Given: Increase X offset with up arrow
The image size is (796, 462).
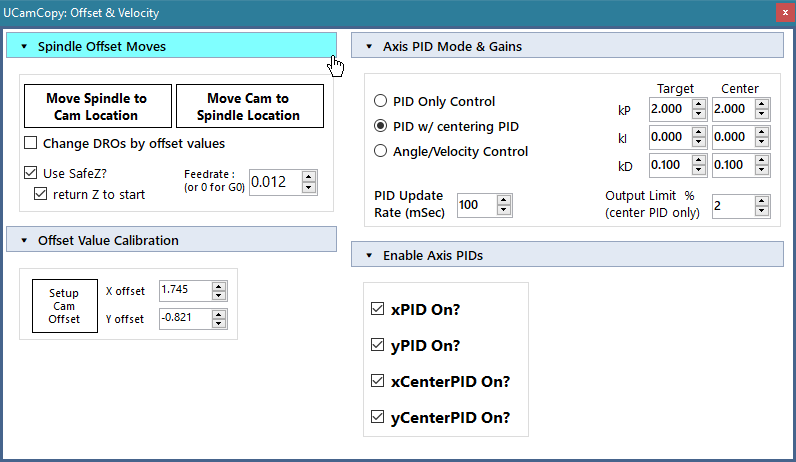Looking at the screenshot, I should (x=219, y=286).
